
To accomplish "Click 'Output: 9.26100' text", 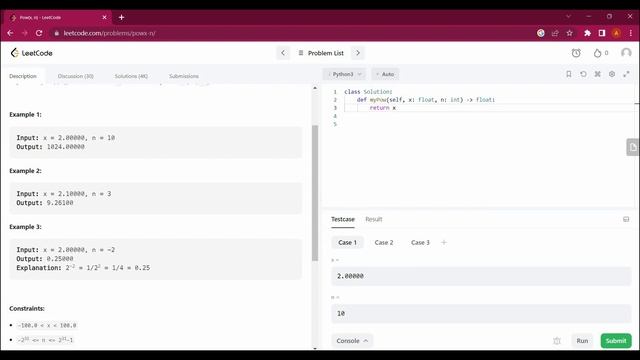I will tap(45, 203).
